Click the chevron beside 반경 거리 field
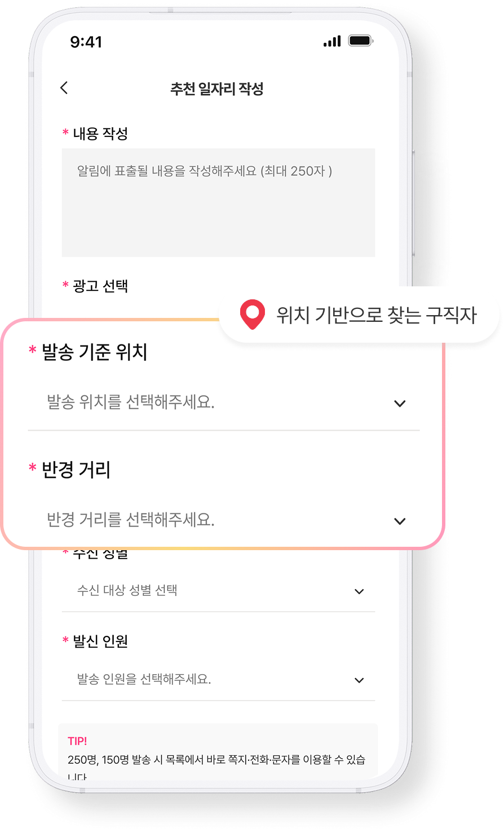504x832 pixels. 400,521
